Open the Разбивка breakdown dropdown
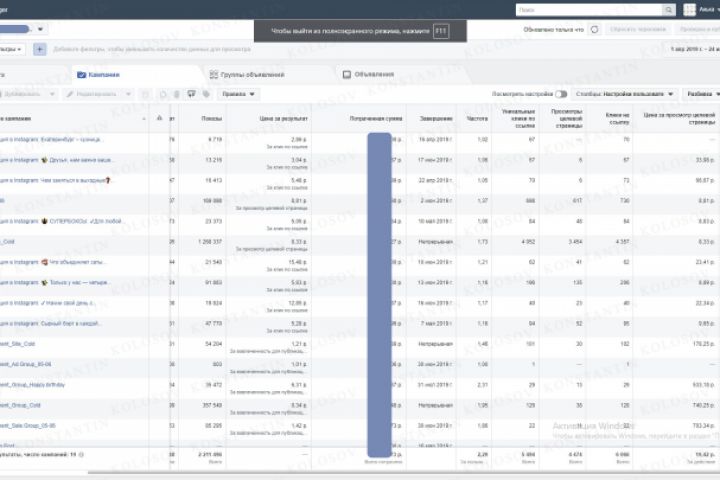 (702, 94)
